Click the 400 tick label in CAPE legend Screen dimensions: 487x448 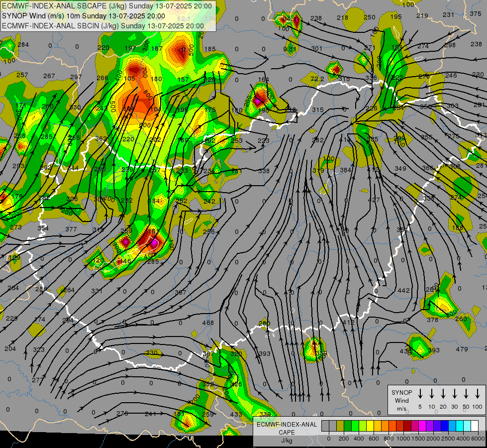359,439
